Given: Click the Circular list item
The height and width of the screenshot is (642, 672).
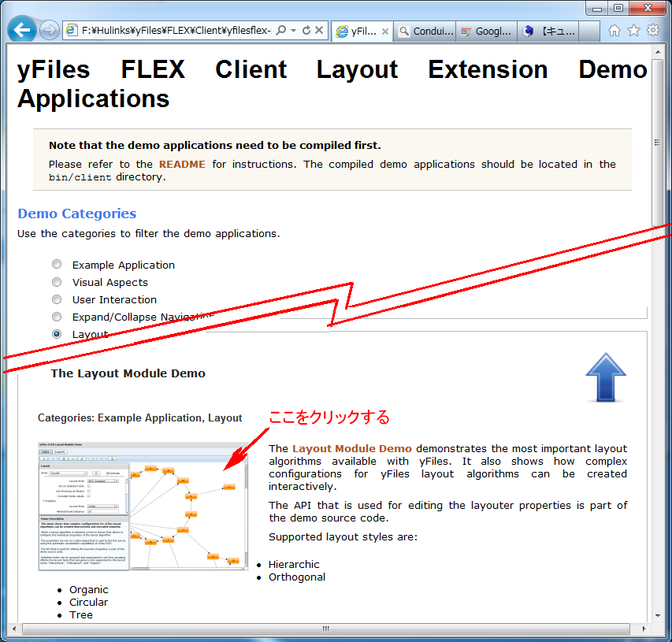Looking at the screenshot, I should (89, 602).
